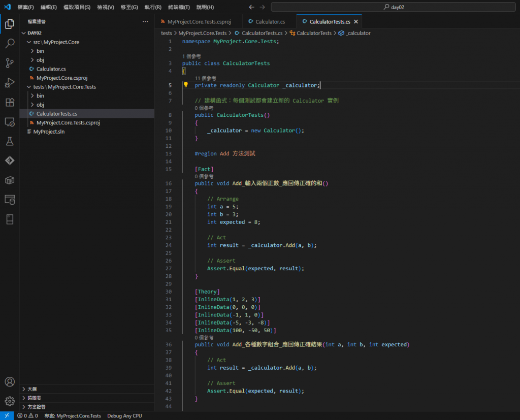The width and height of the screenshot is (520, 420).
Task: Open the Manage settings gear
Action: click(x=10, y=401)
